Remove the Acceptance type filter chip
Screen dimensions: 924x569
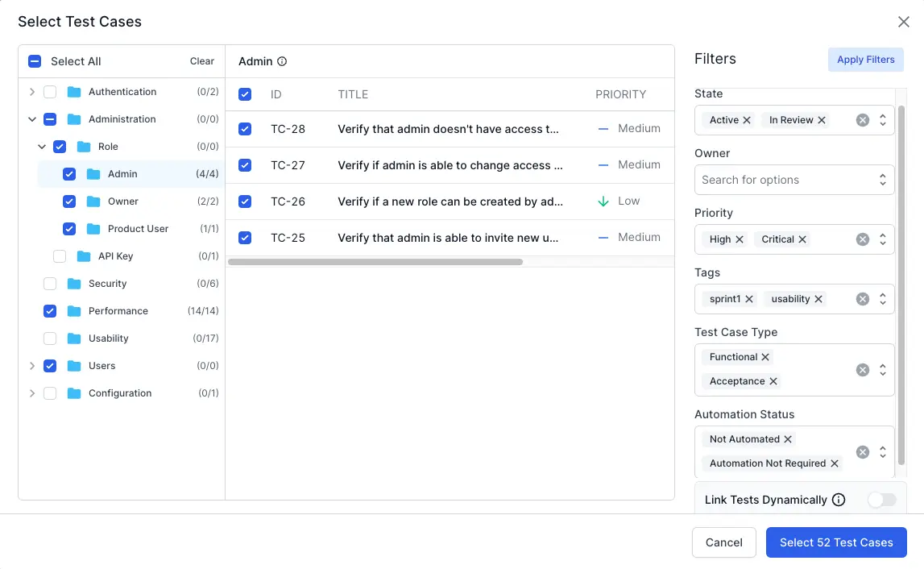click(x=773, y=381)
